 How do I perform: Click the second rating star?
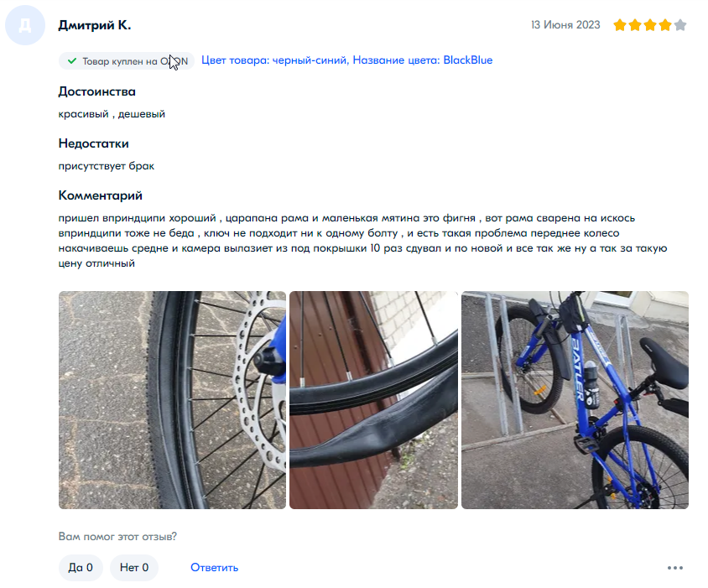(x=635, y=25)
